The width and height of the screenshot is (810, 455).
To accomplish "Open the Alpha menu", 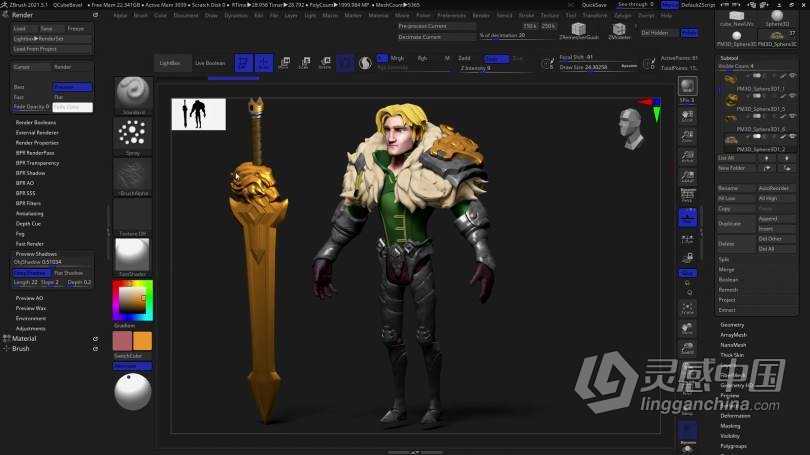I will click(x=120, y=15).
